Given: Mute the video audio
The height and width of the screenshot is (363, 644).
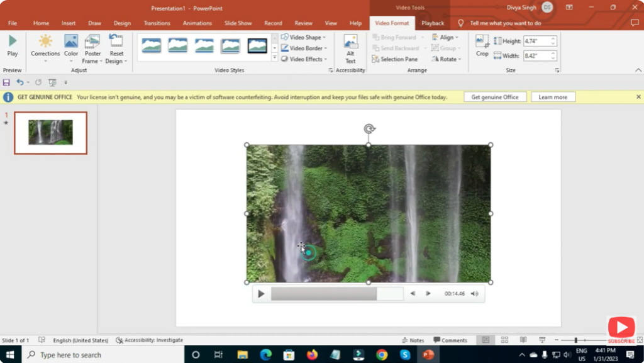Looking at the screenshot, I should pos(474,293).
